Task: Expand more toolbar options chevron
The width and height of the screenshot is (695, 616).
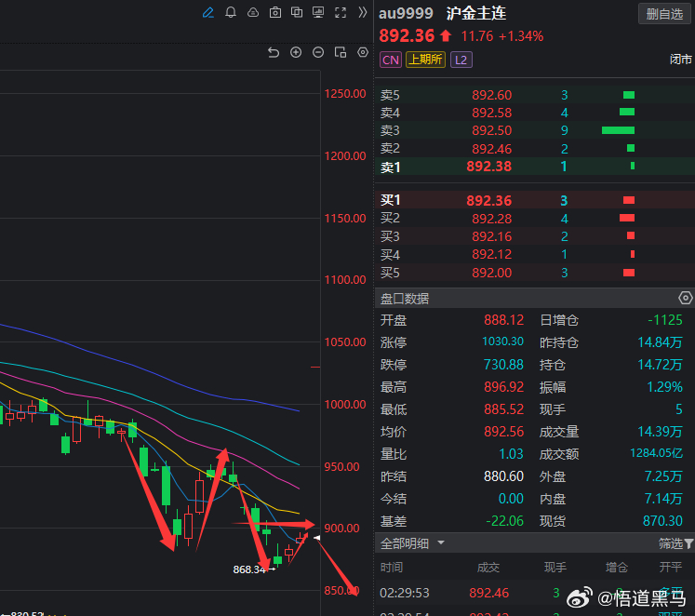Action: coord(363,12)
